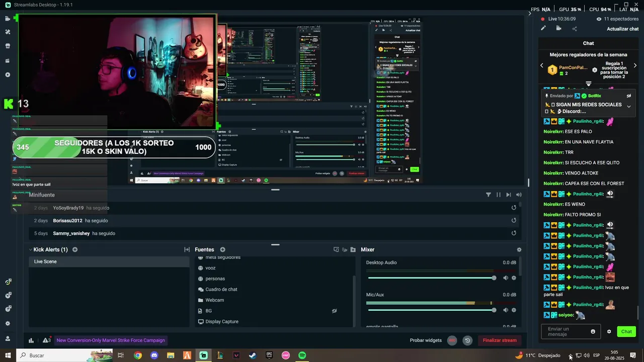Filter the Minifuente events list
This screenshot has width=644, height=362.
point(488,195)
